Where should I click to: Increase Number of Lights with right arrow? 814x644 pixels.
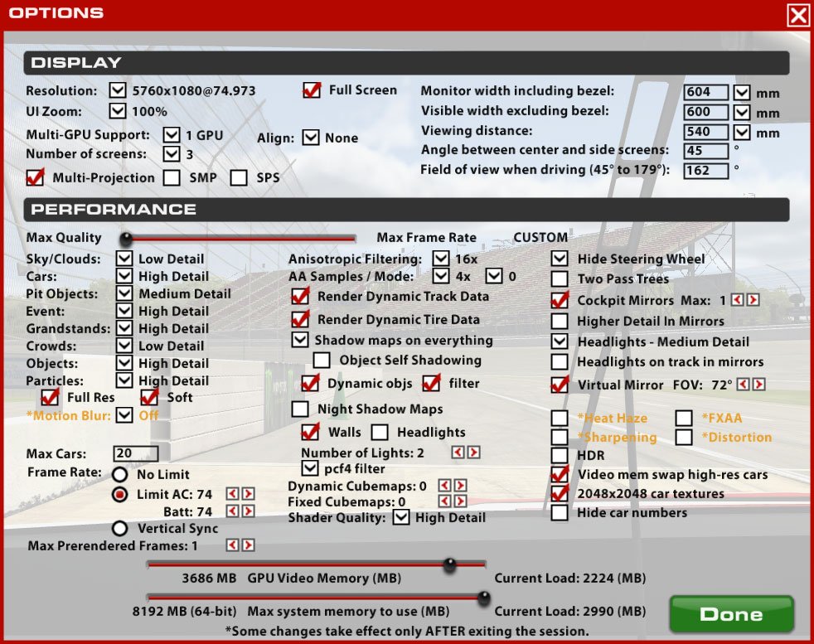click(x=473, y=453)
